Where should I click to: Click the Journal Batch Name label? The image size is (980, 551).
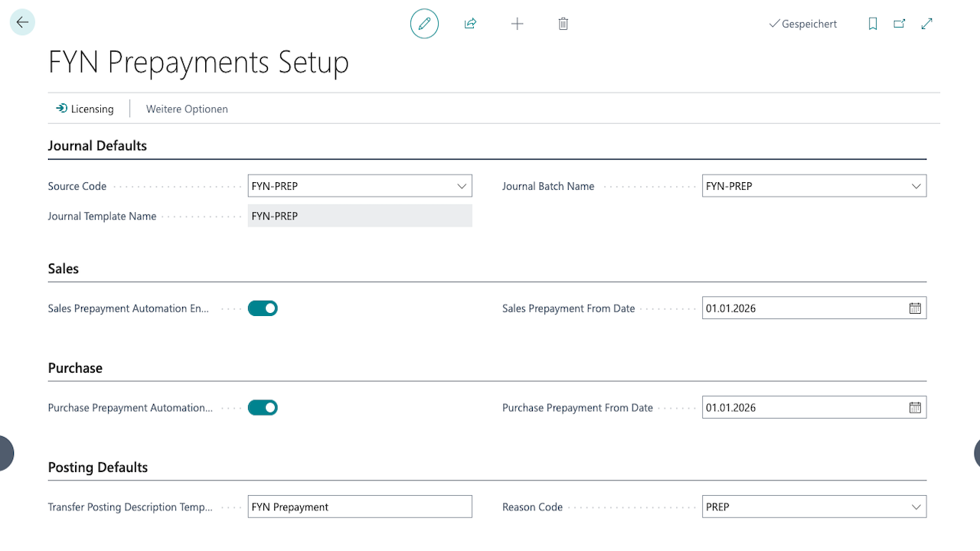[548, 186]
